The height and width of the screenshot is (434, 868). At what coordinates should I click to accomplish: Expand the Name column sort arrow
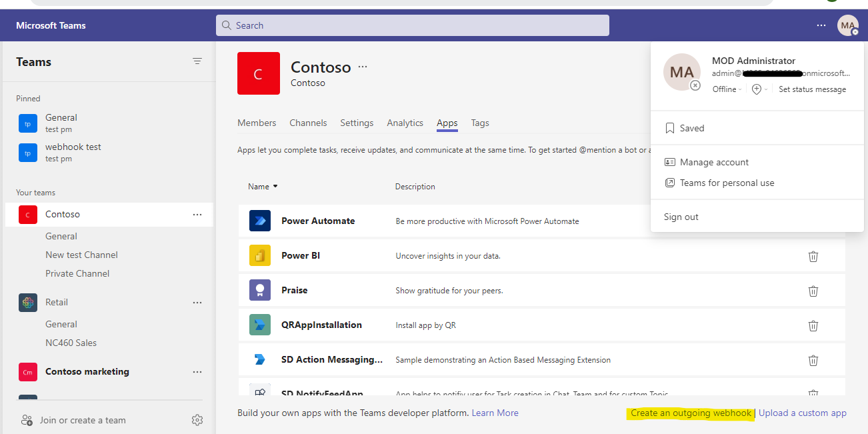click(x=275, y=186)
